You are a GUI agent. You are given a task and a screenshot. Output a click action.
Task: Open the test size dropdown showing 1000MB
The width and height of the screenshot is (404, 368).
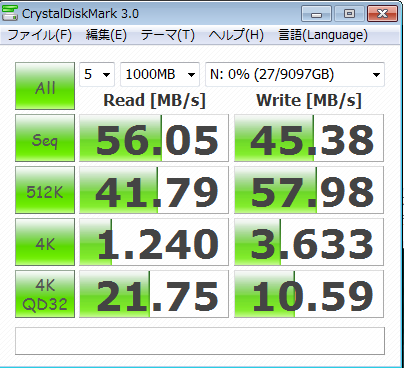click(160, 74)
